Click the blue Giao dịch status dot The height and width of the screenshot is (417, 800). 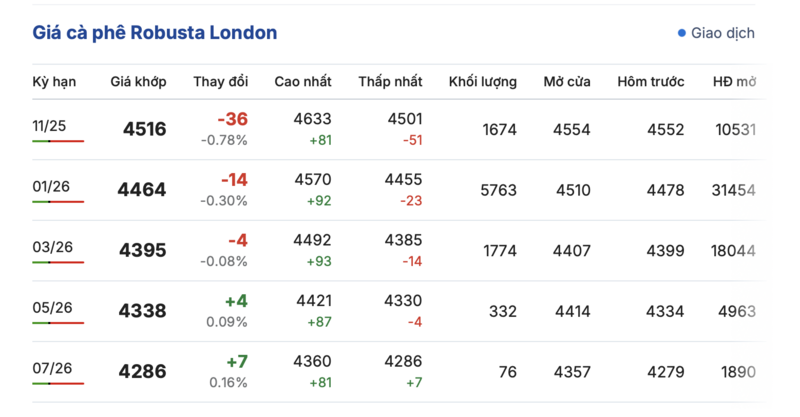tap(682, 33)
